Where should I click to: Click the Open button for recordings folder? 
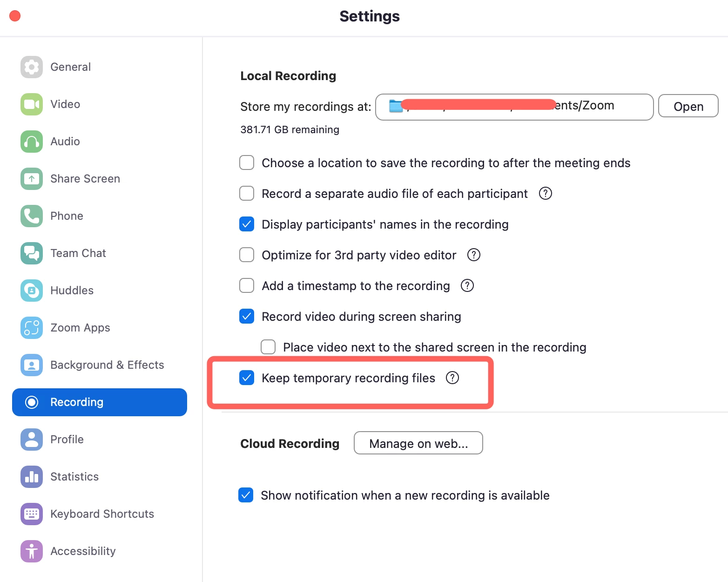click(x=688, y=107)
